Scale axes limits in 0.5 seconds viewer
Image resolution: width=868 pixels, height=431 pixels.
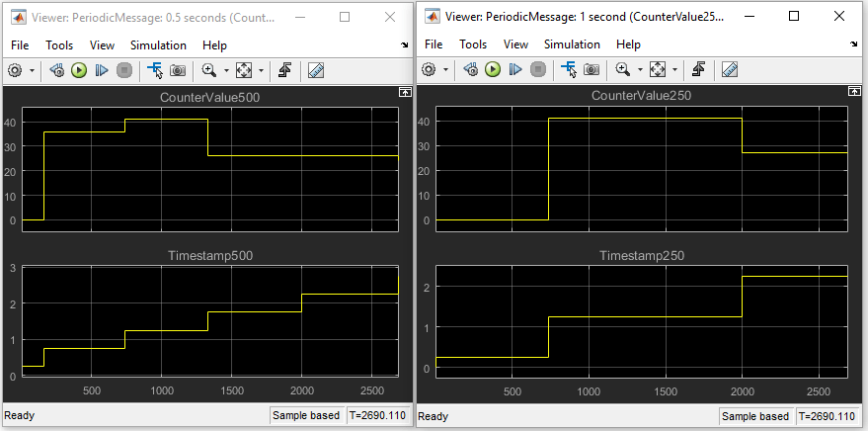(244, 70)
